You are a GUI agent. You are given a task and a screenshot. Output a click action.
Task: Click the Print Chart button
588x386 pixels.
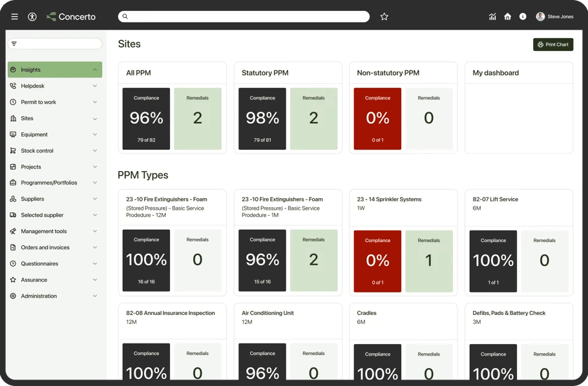pos(552,44)
